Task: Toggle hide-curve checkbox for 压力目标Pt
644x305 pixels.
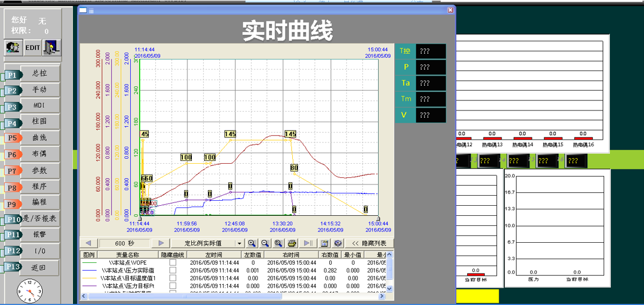Action: (x=173, y=286)
